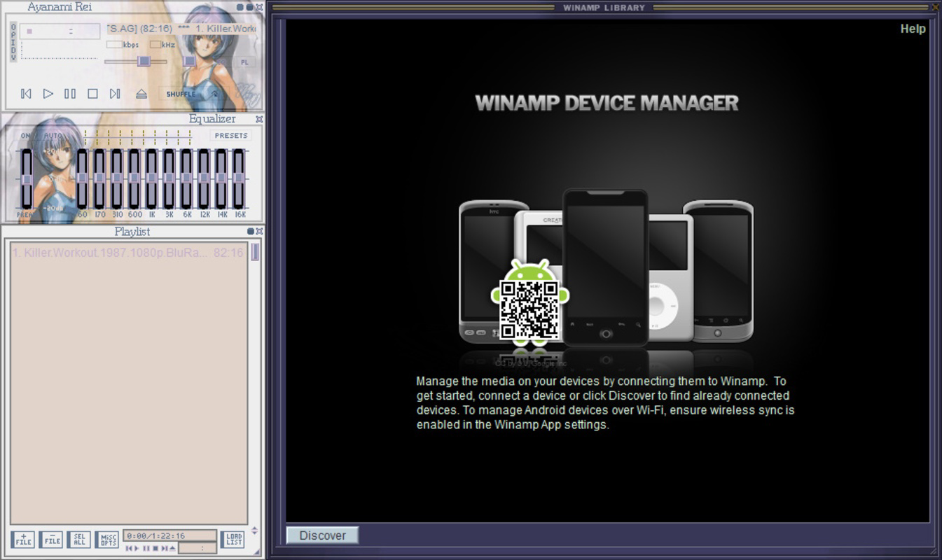Click the 1K equalizer band slider
Image resolution: width=942 pixels, height=560 pixels.
151,178
